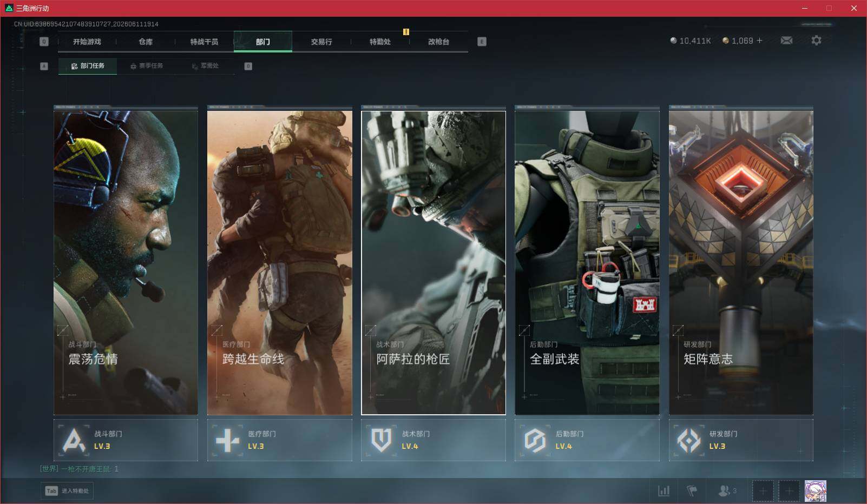Open the 交易行 tab
Image resolution: width=867 pixels, height=504 pixels.
click(321, 42)
